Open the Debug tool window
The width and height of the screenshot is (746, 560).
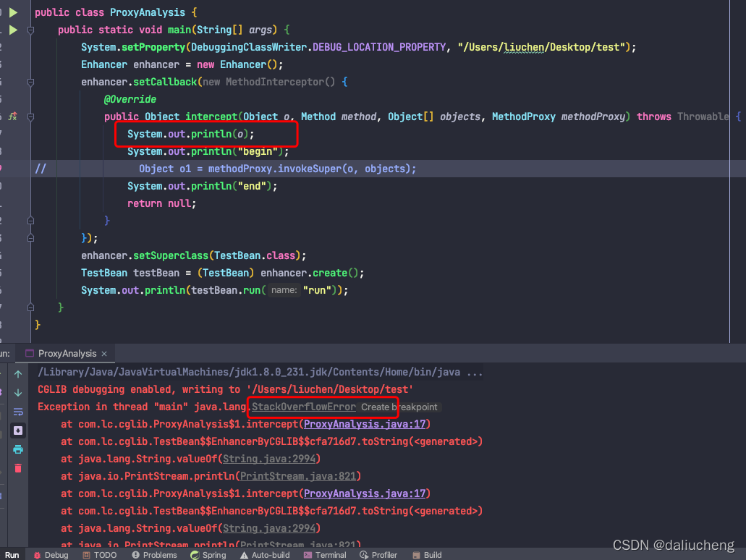click(x=51, y=555)
